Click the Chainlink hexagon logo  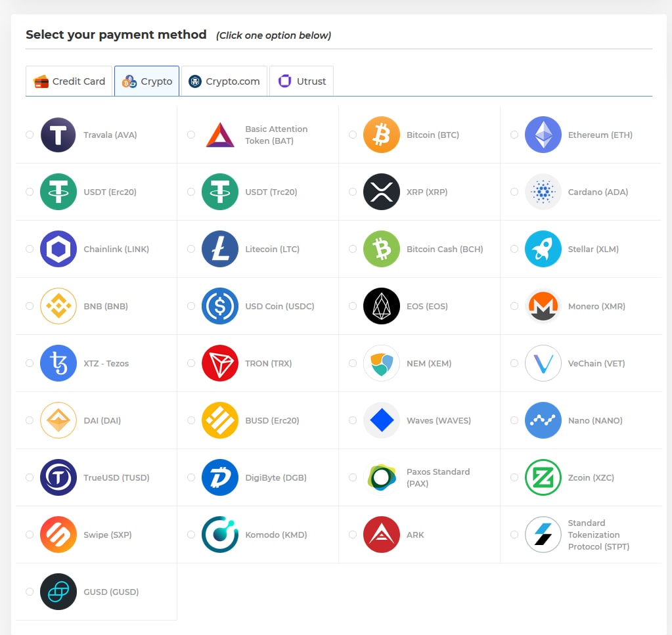coord(58,249)
